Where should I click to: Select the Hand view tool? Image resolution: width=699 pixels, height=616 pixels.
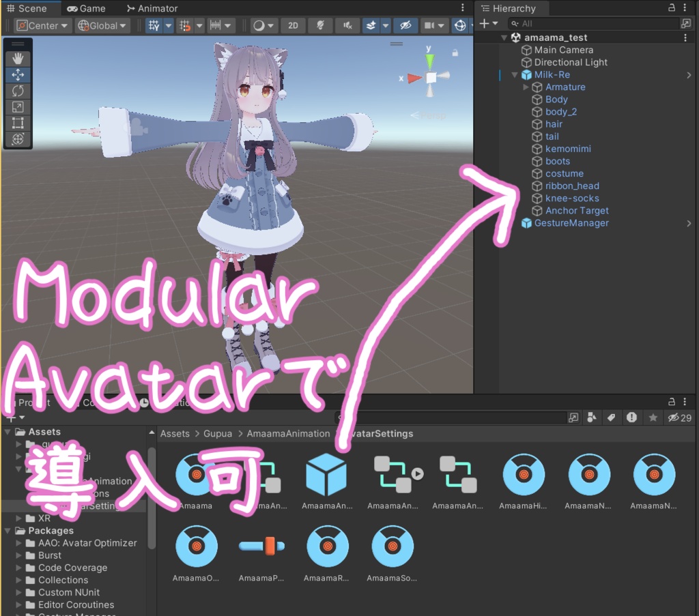[x=18, y=59]
